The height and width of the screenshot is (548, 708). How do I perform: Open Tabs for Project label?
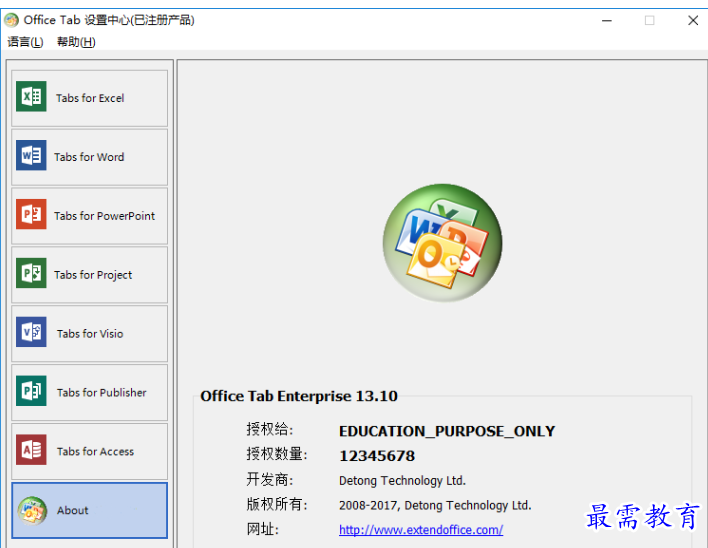pos(93,275)
